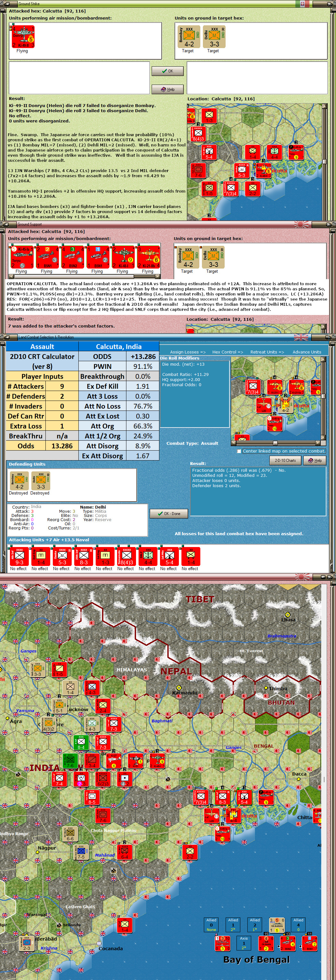Click the Combat Type: Assault label
336x980 pixels.
[192, 443]
